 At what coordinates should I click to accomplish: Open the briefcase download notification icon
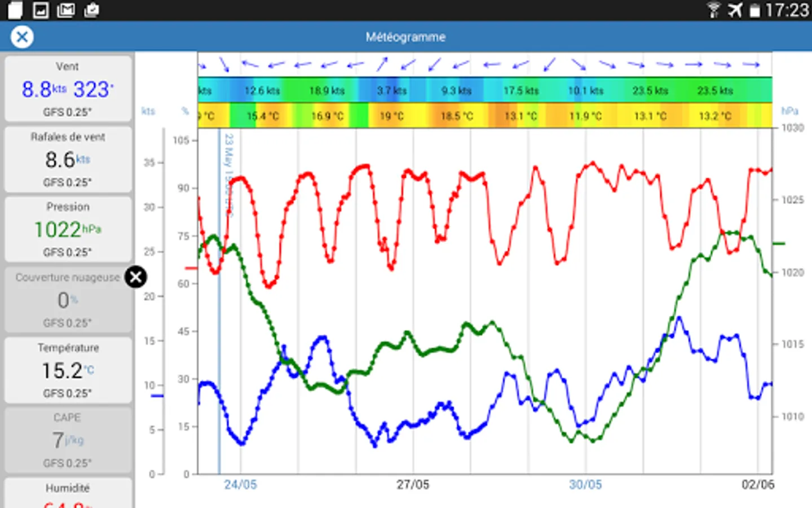91,10
